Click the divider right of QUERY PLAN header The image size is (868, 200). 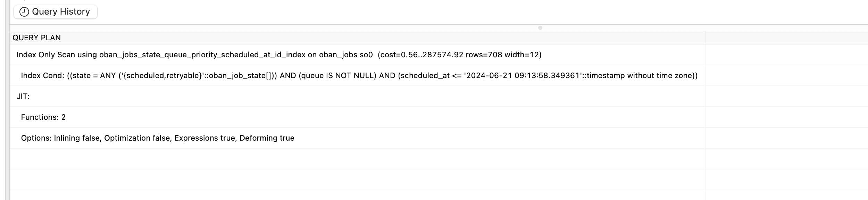click(705, 37)
